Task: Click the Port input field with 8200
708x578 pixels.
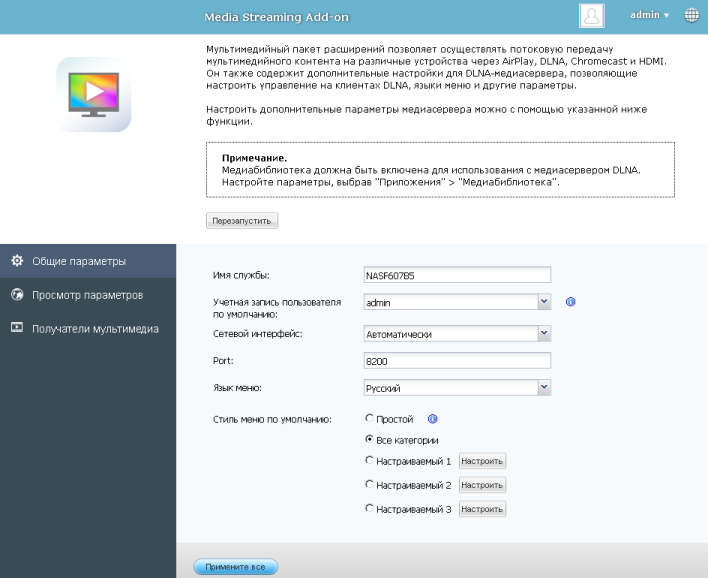Action: pyautogui.click(x=457, y=361)
